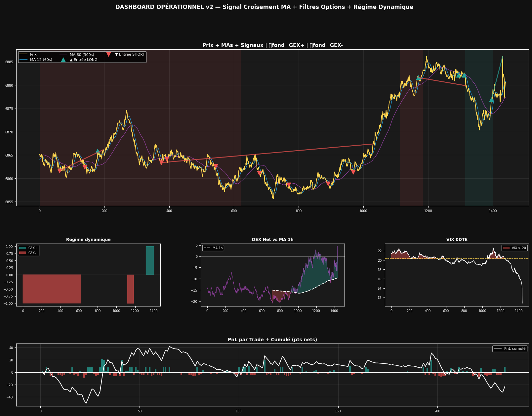Click the MA 12 (60s) legend entry
532x416 pixels.
point(36,60)
